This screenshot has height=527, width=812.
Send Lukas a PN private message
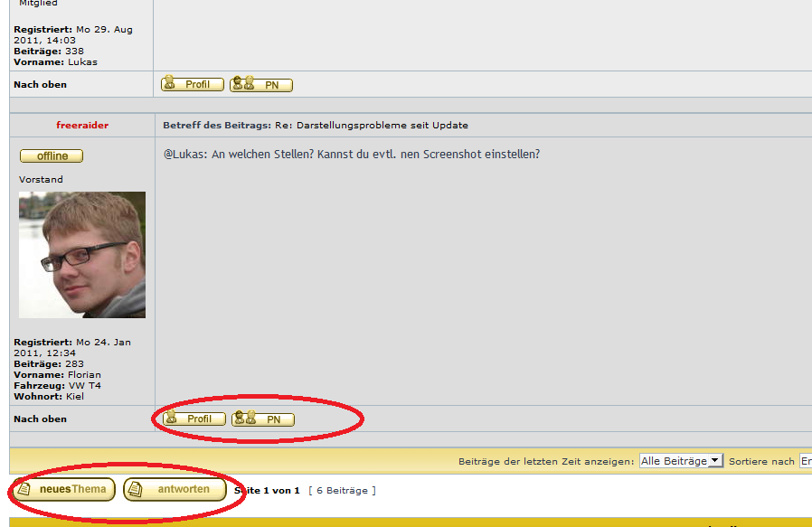261,85
